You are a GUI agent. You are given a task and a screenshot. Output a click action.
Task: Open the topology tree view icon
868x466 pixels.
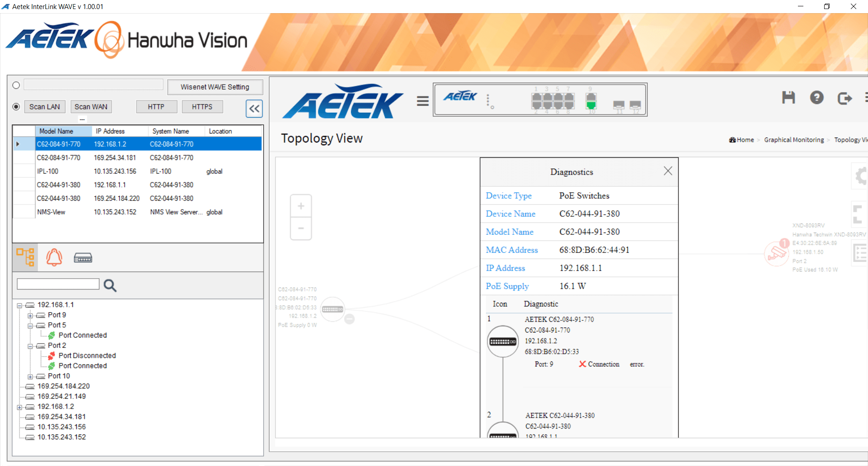pos(25,257)
